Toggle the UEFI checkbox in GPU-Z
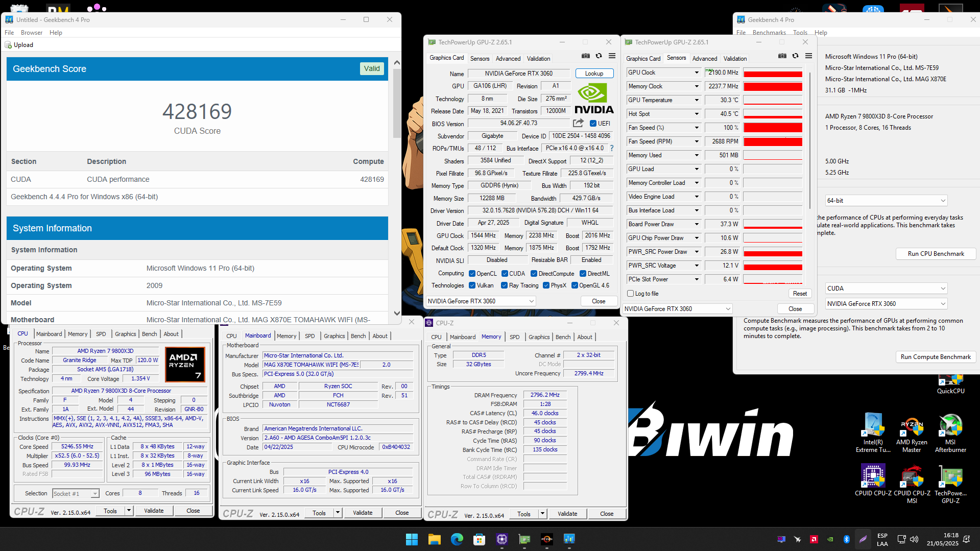980x551 pixels. point(593,124)
